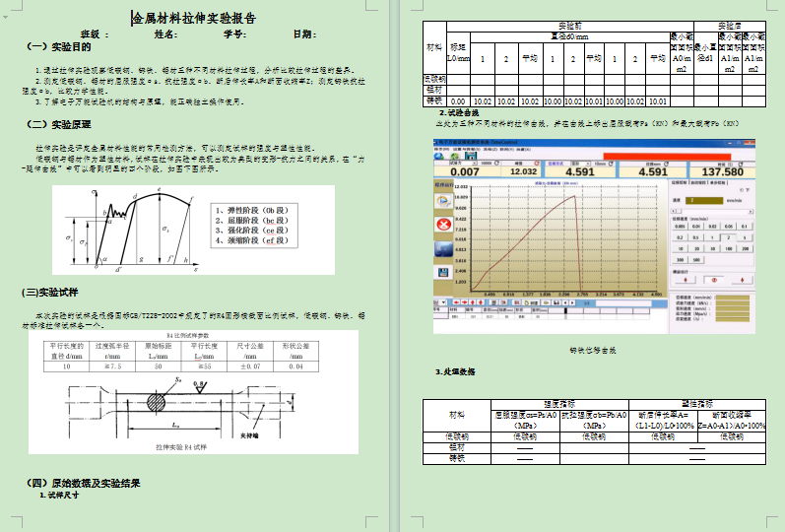785x532 pixels.
Task: Expand the dropdown at bottom-left of the chart
Action: tap(443, 302)
